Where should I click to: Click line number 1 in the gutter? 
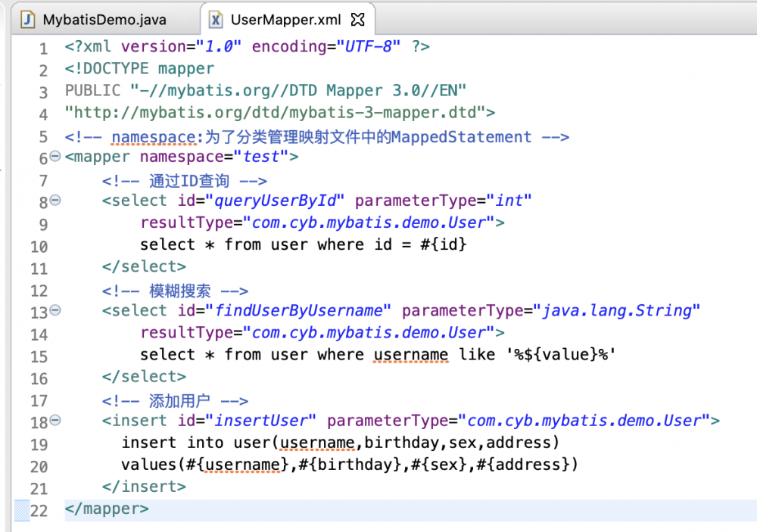43,48
